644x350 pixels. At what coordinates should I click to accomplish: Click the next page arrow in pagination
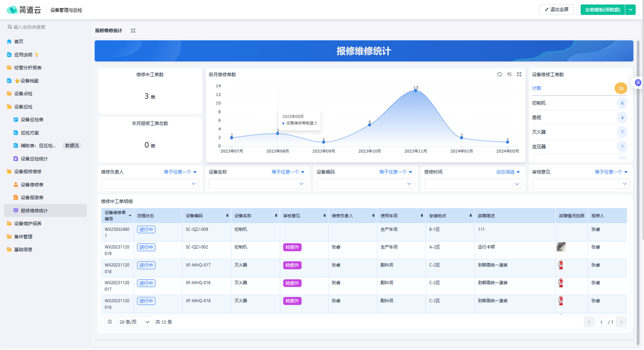tap(621, 322)
